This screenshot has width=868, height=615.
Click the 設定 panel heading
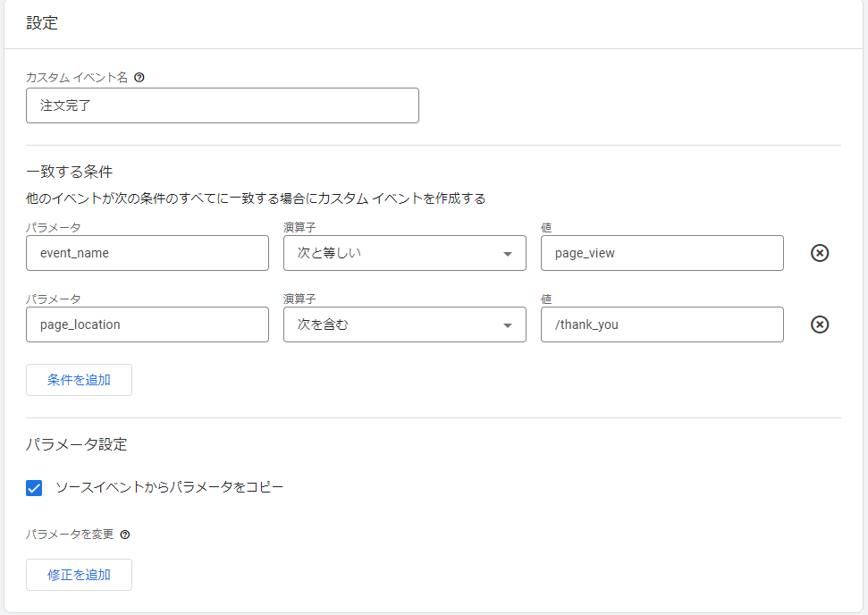[42, 24]
